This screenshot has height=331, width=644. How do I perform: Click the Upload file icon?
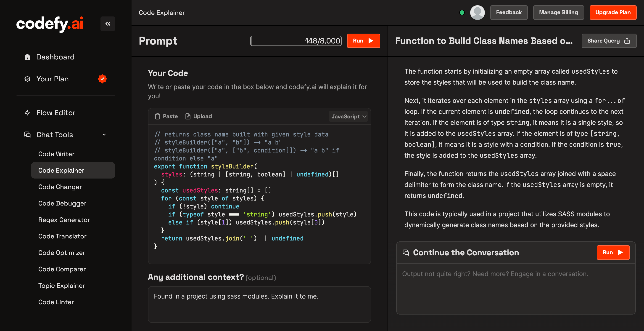point(188,116)
